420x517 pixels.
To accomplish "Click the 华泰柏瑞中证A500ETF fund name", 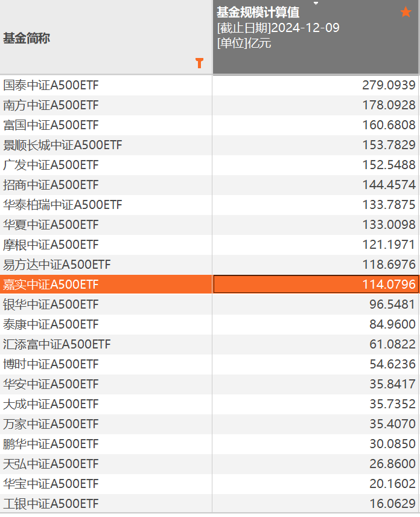I will (x=63, y=205).
